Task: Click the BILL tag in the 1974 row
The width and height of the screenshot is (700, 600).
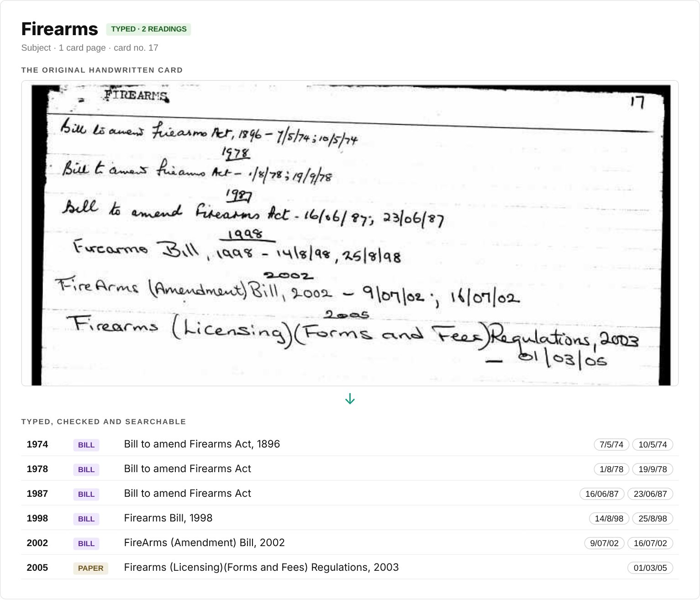Action: 86,445
